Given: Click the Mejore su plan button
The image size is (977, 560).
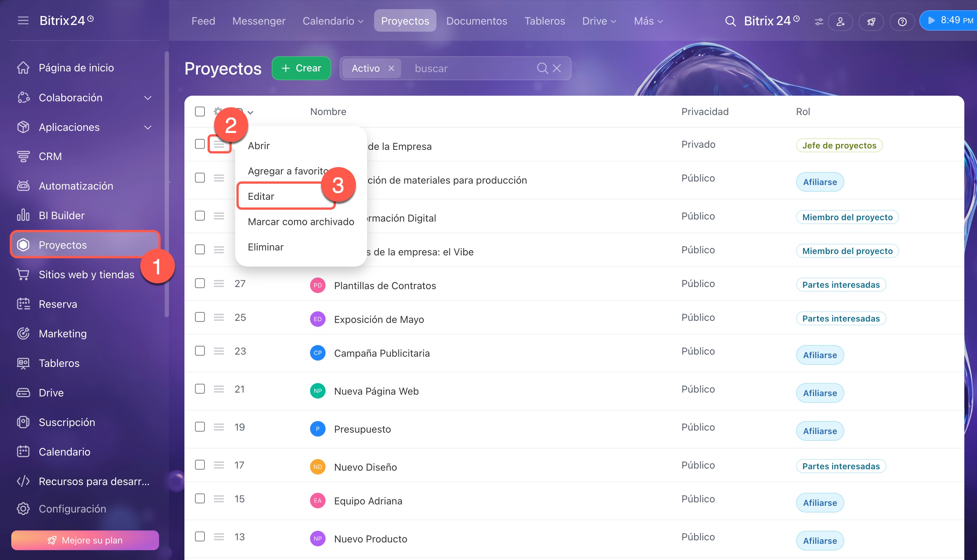Looking at the screenshot, I should (x=85, y=540).
